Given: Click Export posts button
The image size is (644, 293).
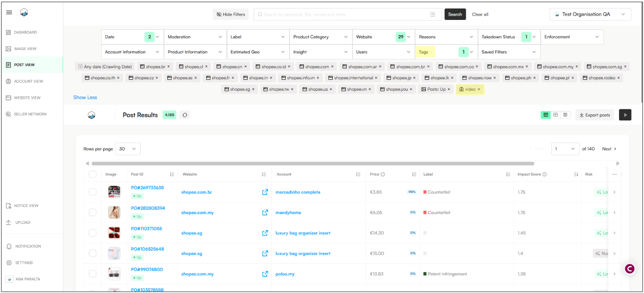Looking at the screenshot, I should point(594,115).
